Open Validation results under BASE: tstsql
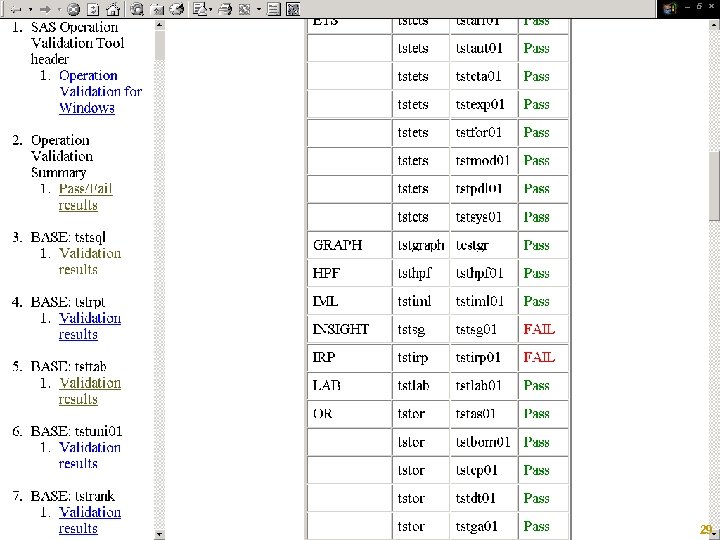Image resolution: width=720 pixels, height=540 pixels. coord(90,261)
